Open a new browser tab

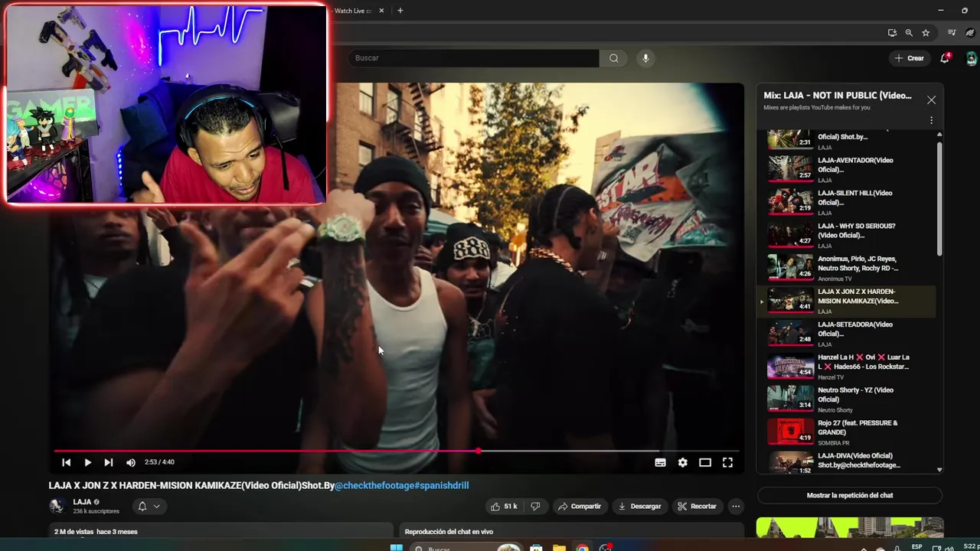click(400, 11)
